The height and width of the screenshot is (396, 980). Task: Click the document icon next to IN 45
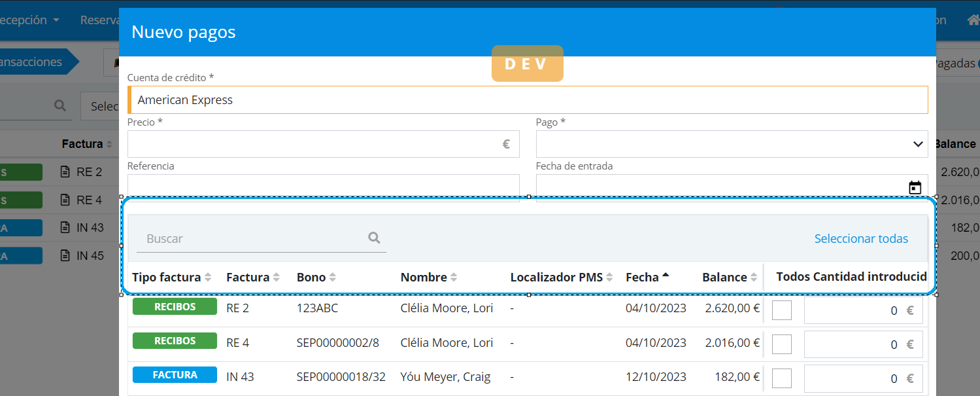click(65, 255)
